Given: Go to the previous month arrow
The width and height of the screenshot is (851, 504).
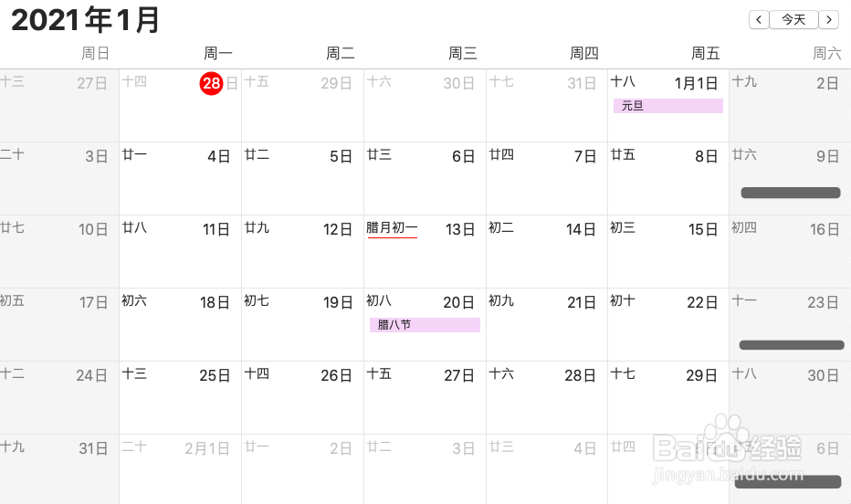Looking at the screenshot, I should (x=759, y=19).
